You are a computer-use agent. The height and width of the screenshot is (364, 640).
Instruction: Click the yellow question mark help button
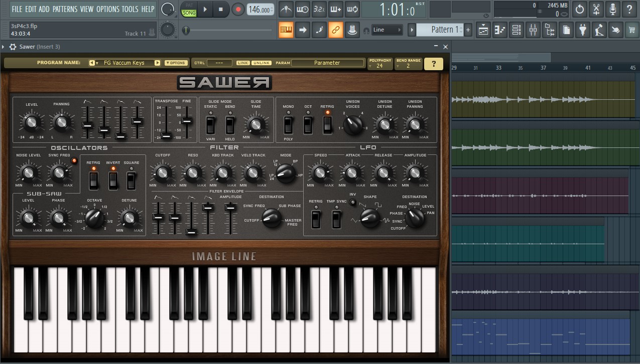[x=434, y=64]
